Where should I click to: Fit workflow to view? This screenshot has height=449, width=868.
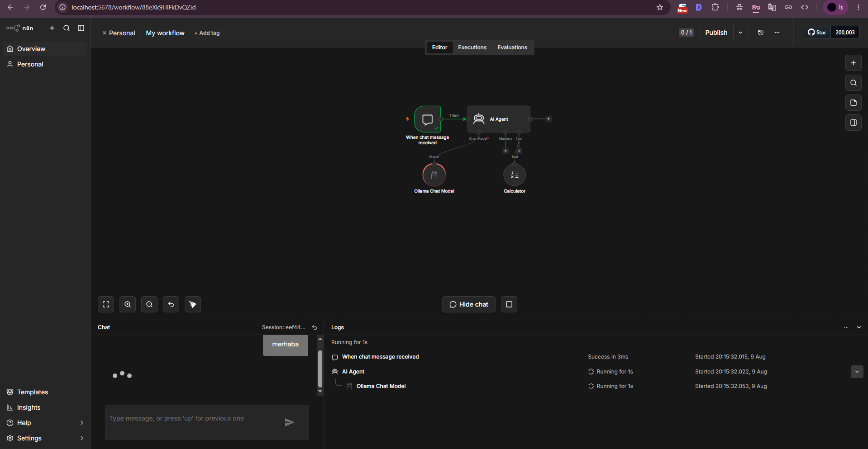tap(106, 304)
